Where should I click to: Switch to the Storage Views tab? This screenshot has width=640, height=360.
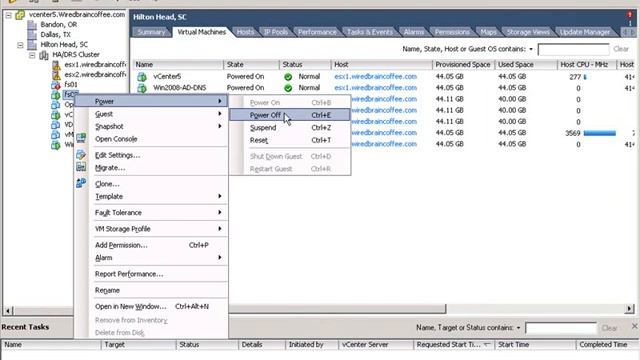coord(528,32)
